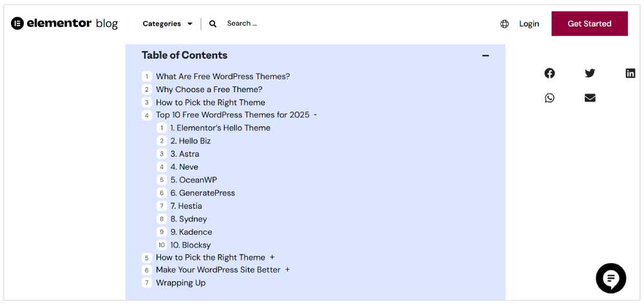Viewport: 644px width, 305px height.
Task: Click the globe language icon
Action: coord(504,24)
